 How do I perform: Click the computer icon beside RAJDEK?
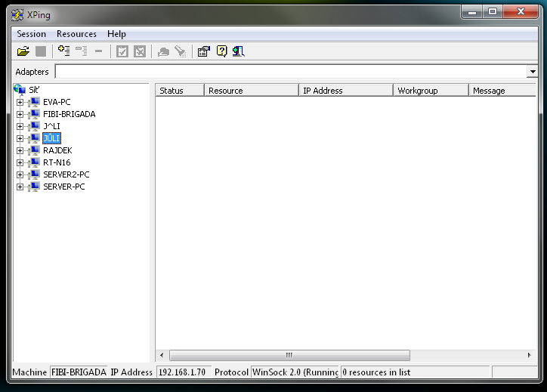click(x=34, y=150)
